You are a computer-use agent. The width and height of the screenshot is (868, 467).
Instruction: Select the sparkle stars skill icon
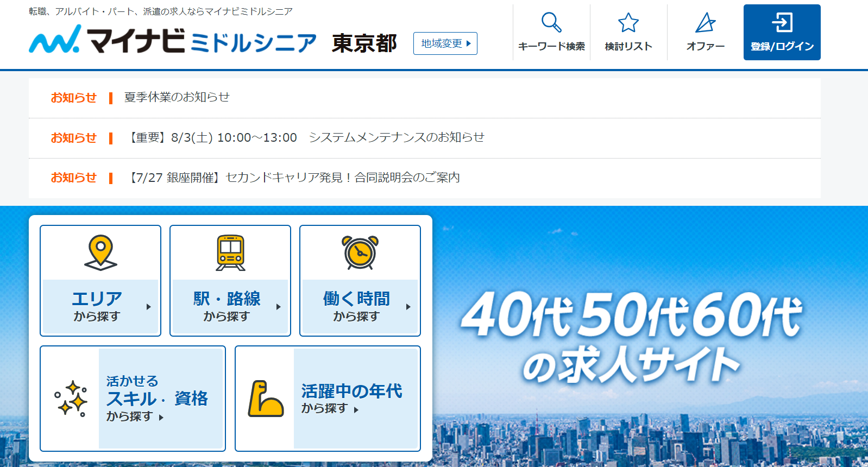tap(71, 399)
